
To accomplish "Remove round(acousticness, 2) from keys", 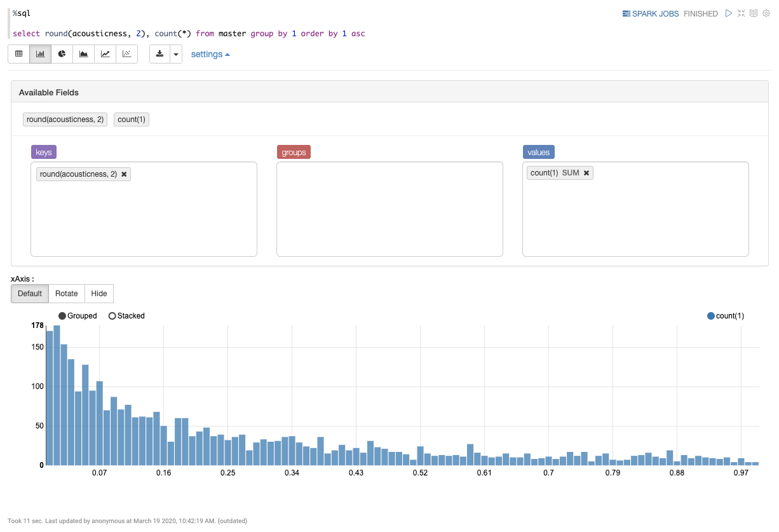I will tap(124, 174).
